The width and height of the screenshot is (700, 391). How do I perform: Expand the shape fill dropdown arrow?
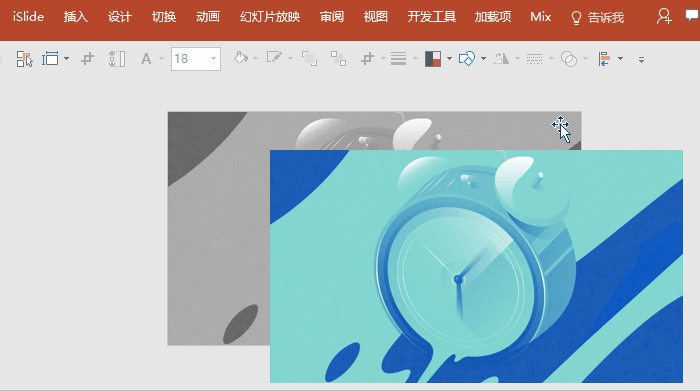coord(255,58)
